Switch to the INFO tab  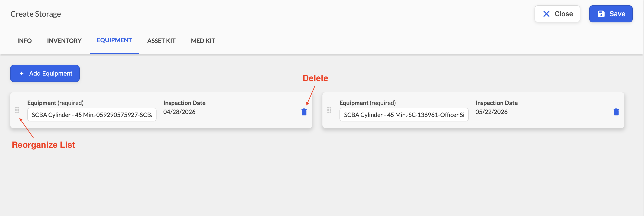coord(24,41)
